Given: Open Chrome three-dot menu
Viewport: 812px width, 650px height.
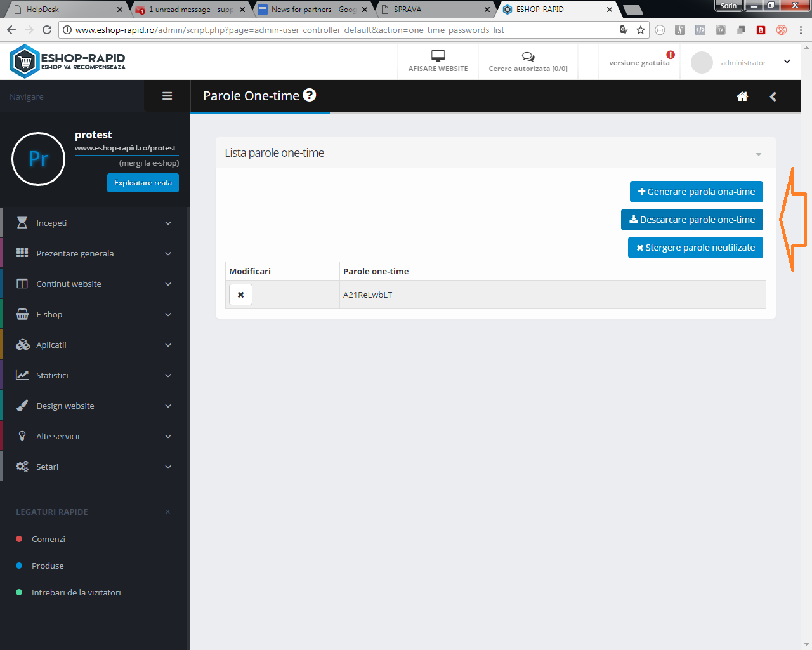Looking at the screenshot, I should (801, 30).
